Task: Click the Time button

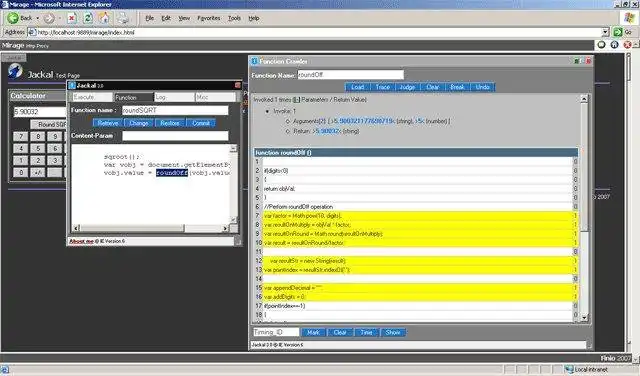Action: pyautogui.click(x=367, y=332)
